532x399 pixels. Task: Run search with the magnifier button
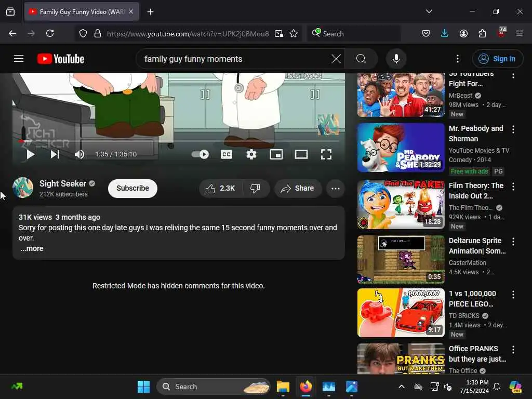click(361, 59)
